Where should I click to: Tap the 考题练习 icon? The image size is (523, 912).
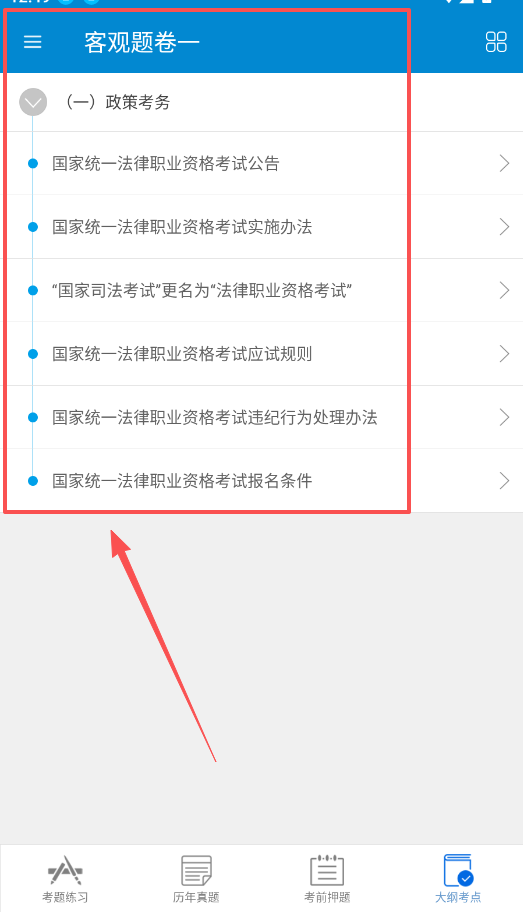coord(65,870)
